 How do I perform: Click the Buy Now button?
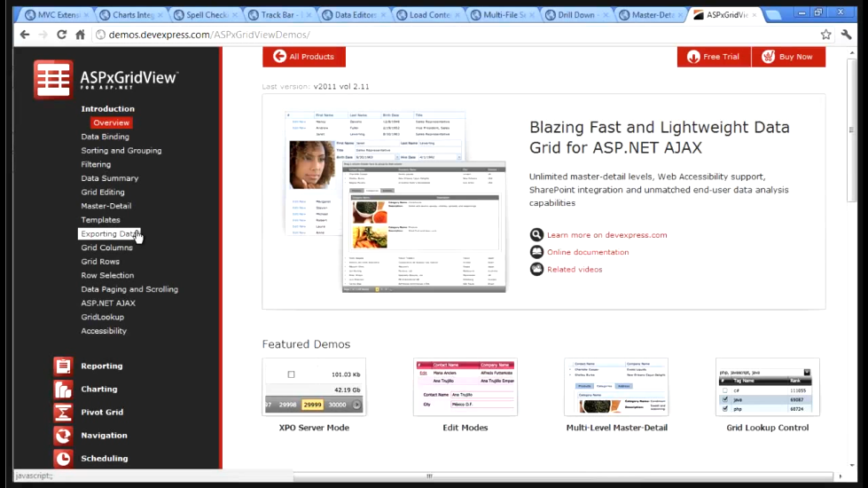coord(788,57)
